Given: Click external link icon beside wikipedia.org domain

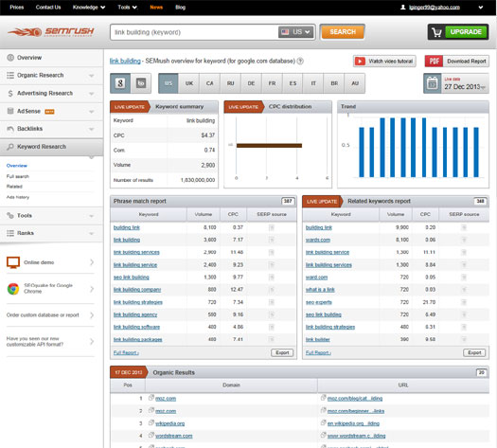Looking at the screenshot, I should [151, 422].
